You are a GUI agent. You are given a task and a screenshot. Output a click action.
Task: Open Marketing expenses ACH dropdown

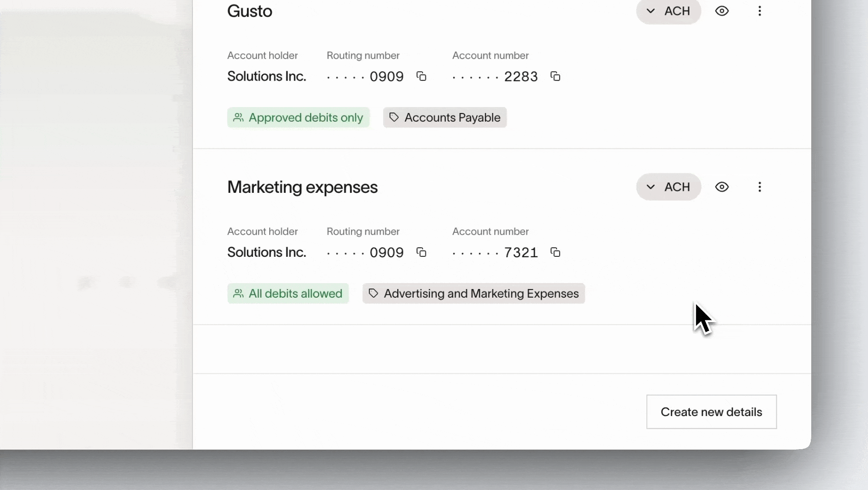pyautogui.click(x=668, y=187)
